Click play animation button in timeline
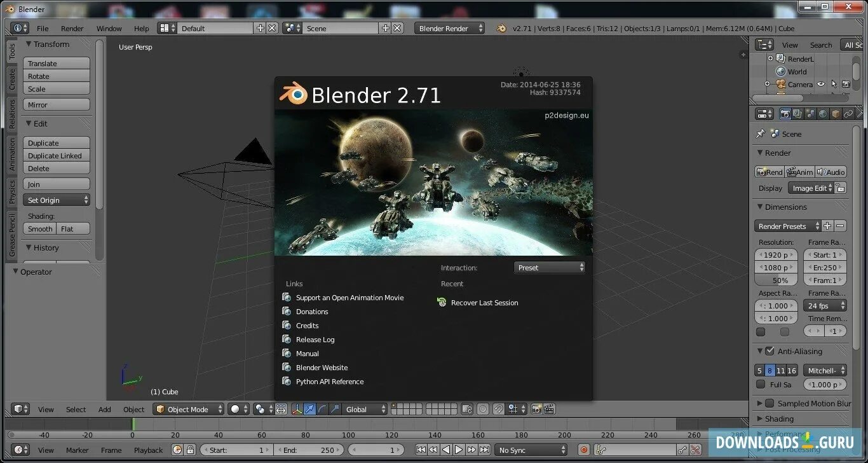This screenshot has width=868, height=463. tap(459, 450)
